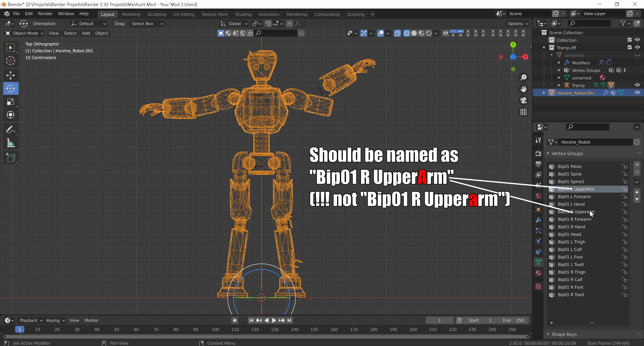Activate the Annotate pencil tool

[x=11, y=130]
